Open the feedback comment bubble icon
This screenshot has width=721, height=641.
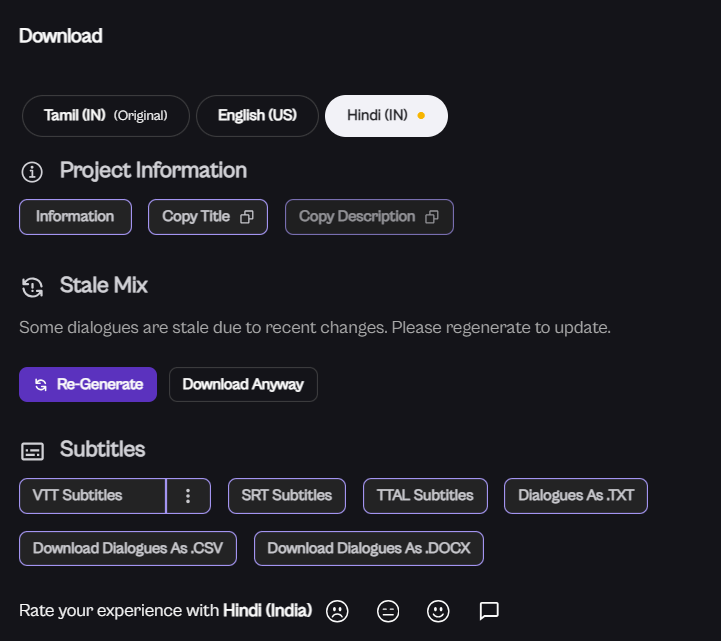489,610
